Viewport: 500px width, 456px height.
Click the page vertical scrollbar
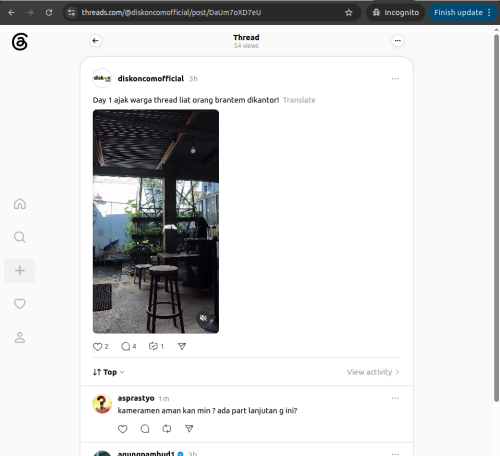pyautogui.click(x=496, y=217)
